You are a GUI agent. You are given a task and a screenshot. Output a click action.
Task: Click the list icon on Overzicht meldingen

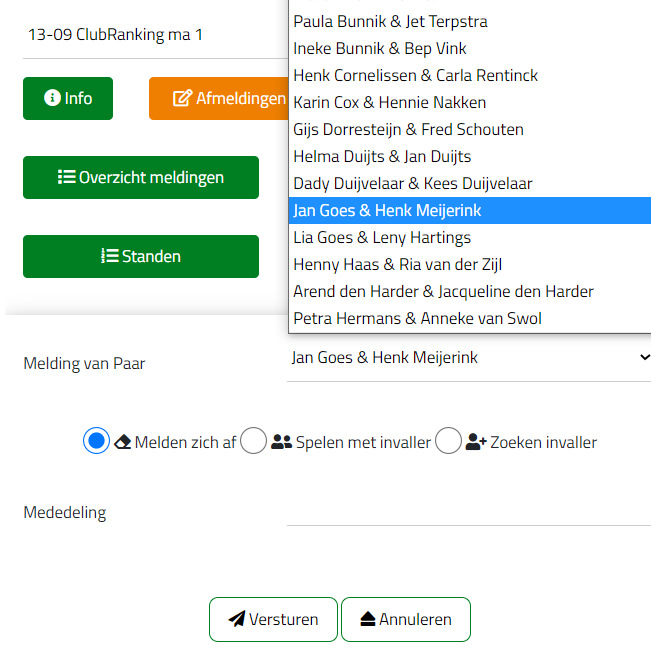(x=66, y=177)
